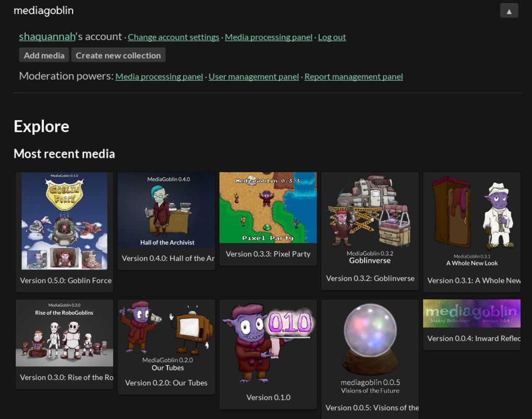This screenshot has height=419, width=532.
Task: View the A Whole New Look artwork
Action: [x=471, y=214]
